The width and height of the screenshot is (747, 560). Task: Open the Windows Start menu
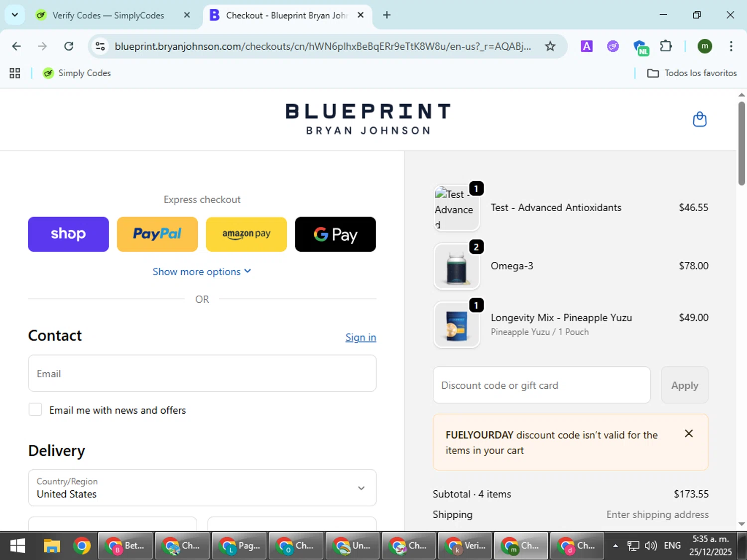17,546
